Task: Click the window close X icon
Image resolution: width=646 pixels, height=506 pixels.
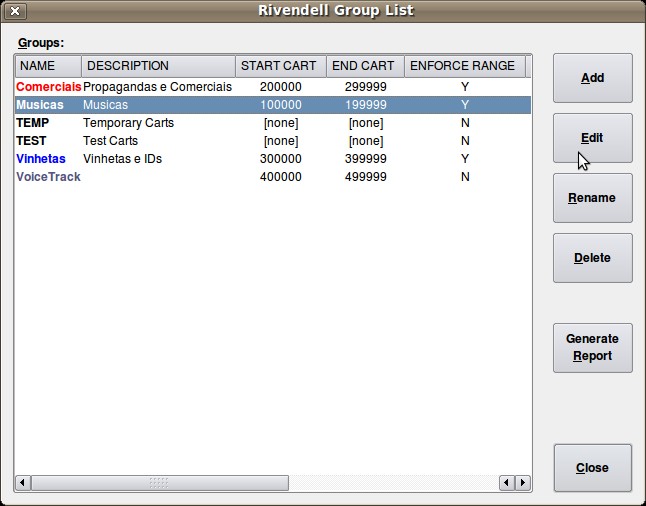Action: [15, 11]
